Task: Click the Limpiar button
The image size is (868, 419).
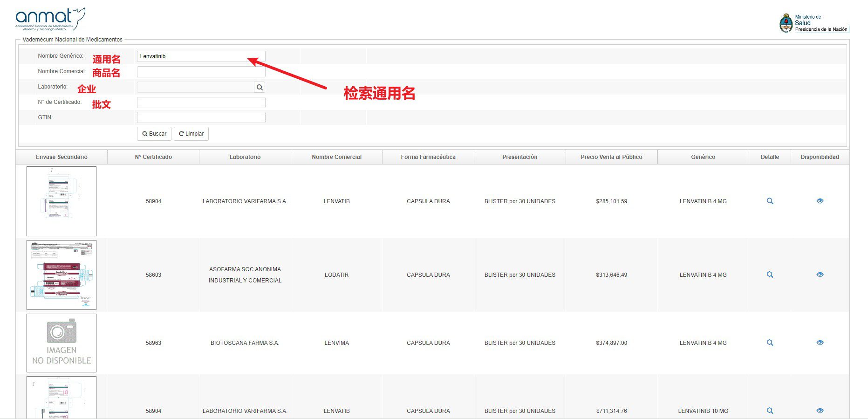Action: (191, 134)
